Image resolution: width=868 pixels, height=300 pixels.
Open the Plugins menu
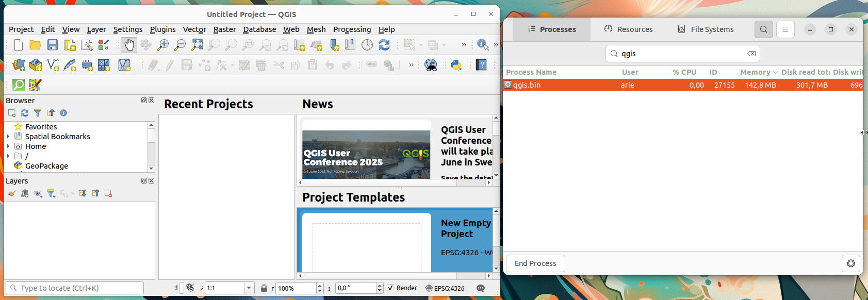click(162, 29)
